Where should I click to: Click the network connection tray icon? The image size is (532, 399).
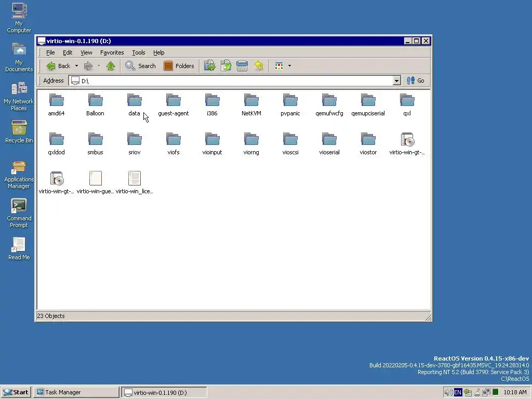pos(486,392)
